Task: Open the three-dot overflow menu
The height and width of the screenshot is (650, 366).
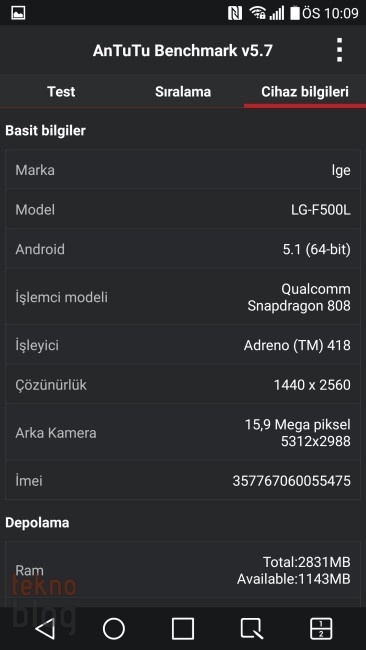Action: pos(339,50)
